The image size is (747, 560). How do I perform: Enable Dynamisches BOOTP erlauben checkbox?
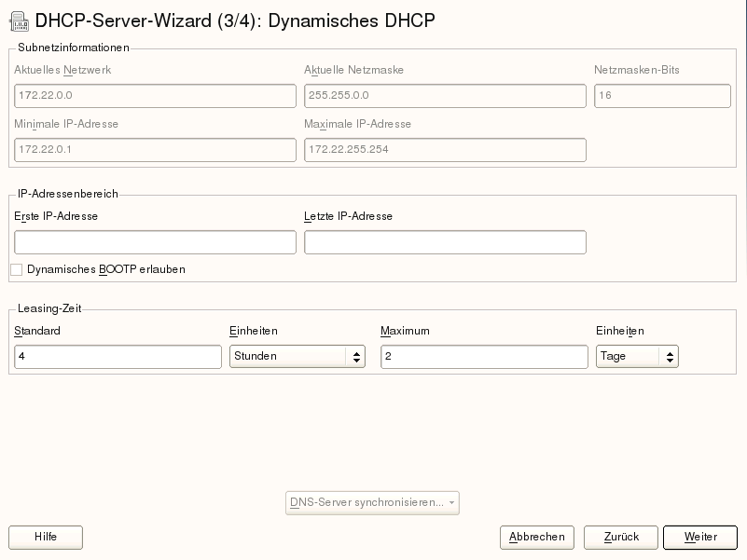(x=16, y=270)
